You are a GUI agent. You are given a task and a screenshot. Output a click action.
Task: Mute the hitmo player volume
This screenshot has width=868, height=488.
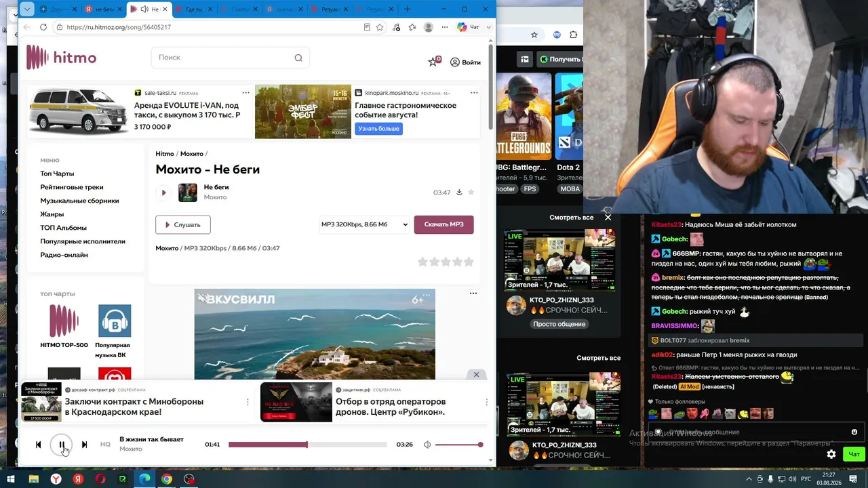(427, 445)
